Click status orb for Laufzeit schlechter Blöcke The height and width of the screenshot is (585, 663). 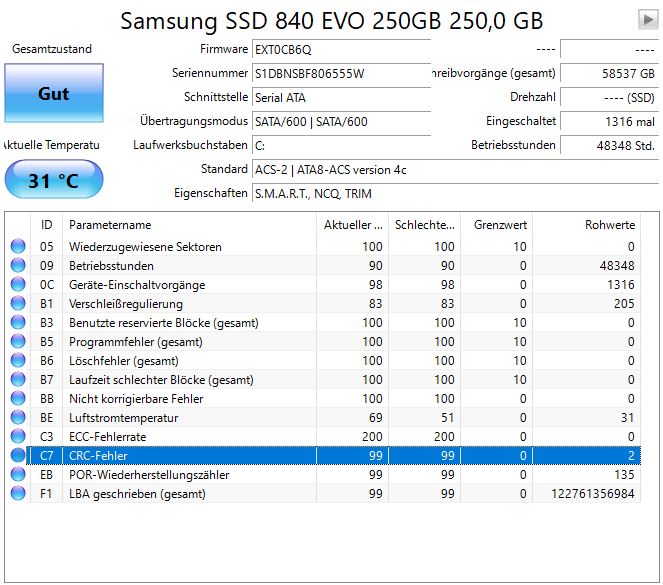tap(18, 379)
